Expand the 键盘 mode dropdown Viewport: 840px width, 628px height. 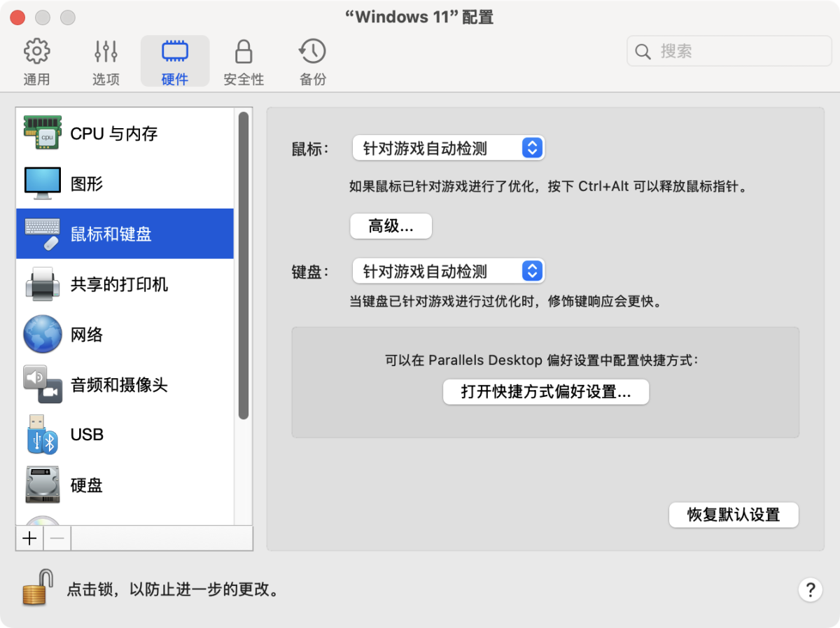coord(448,272)
